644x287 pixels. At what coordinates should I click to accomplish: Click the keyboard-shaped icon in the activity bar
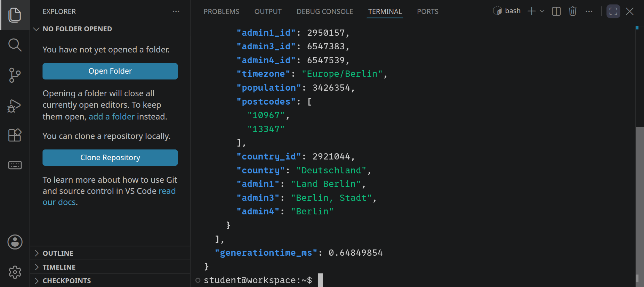[15, 165]
